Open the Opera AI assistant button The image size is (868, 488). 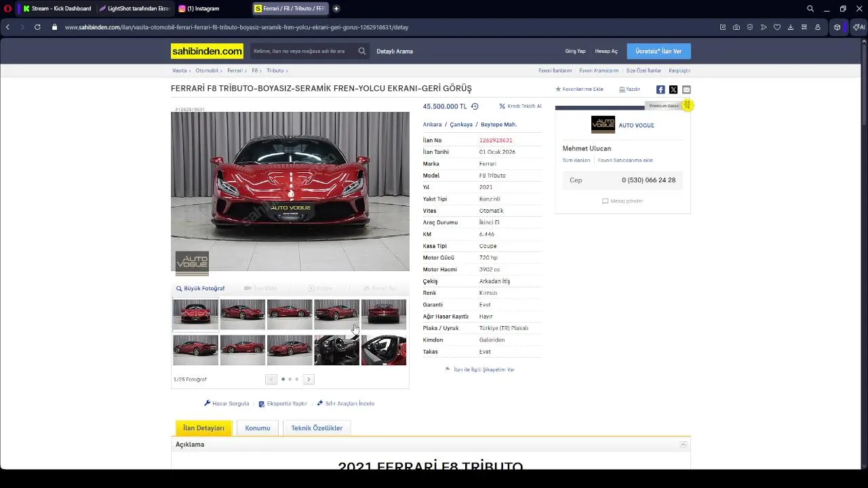859,27
